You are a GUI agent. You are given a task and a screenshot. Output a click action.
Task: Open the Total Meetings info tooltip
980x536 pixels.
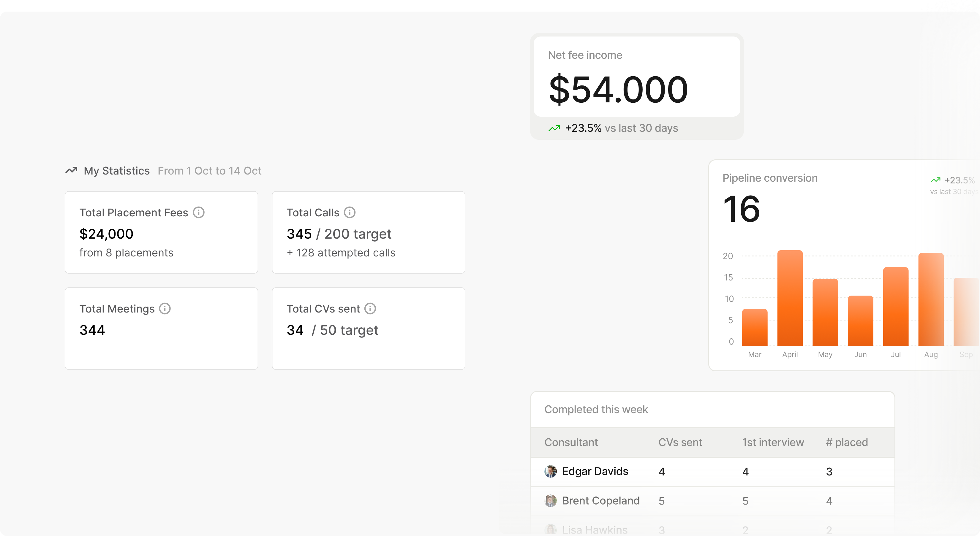(x=165, y=308)
